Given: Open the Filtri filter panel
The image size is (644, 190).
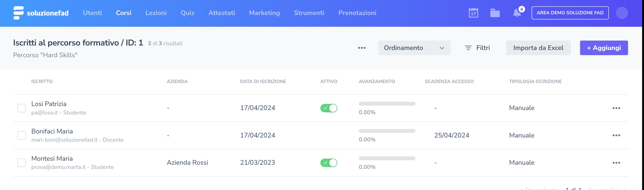Looking at the screenshot, I should pos(477,48).
